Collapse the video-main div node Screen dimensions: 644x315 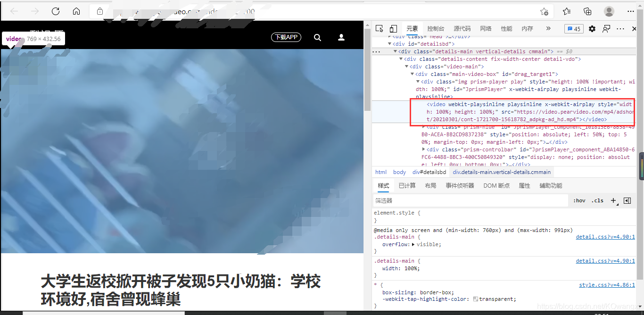407,66
